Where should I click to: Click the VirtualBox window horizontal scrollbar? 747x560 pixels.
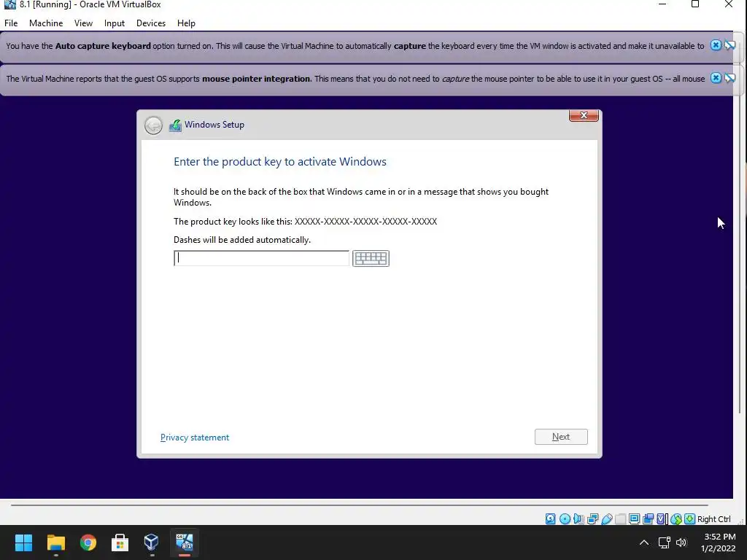click(359, 505)
